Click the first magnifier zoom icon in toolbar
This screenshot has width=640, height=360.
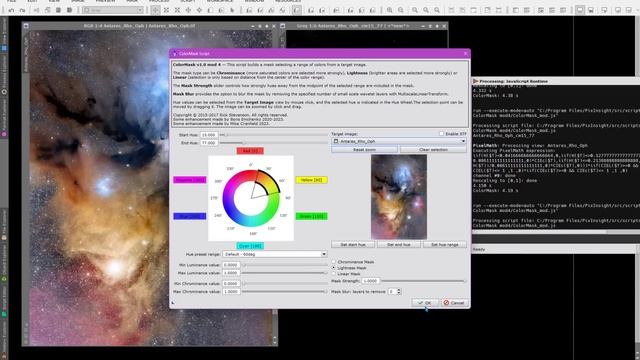[390, 10]
